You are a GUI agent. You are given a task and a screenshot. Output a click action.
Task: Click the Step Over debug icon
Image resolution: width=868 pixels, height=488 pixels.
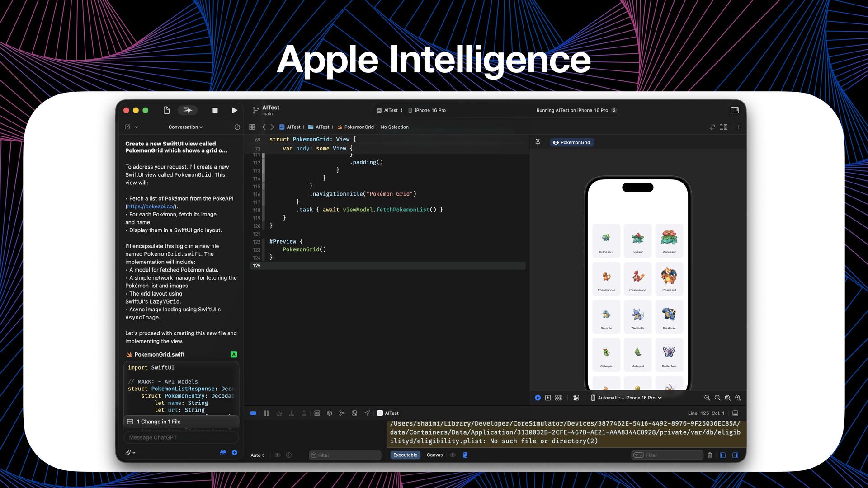tap(279, 413)
